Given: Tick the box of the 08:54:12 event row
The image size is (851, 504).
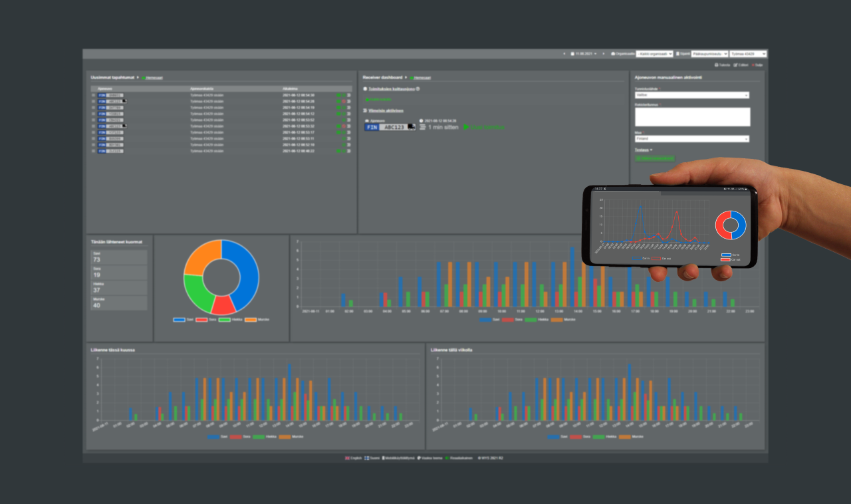Looking at the screenshot, I should coord(94,114).
